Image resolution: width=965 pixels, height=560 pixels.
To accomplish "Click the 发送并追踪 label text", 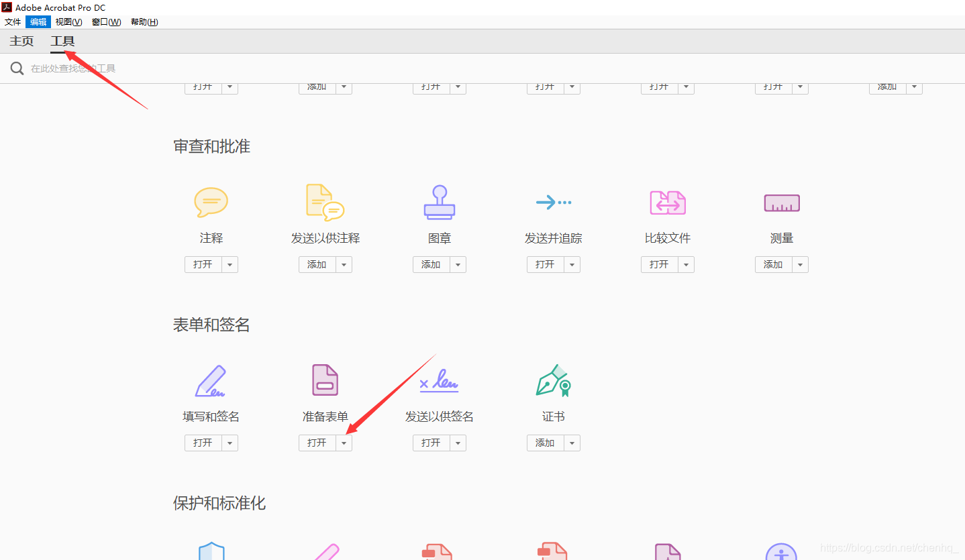I will tap(554, 238).
